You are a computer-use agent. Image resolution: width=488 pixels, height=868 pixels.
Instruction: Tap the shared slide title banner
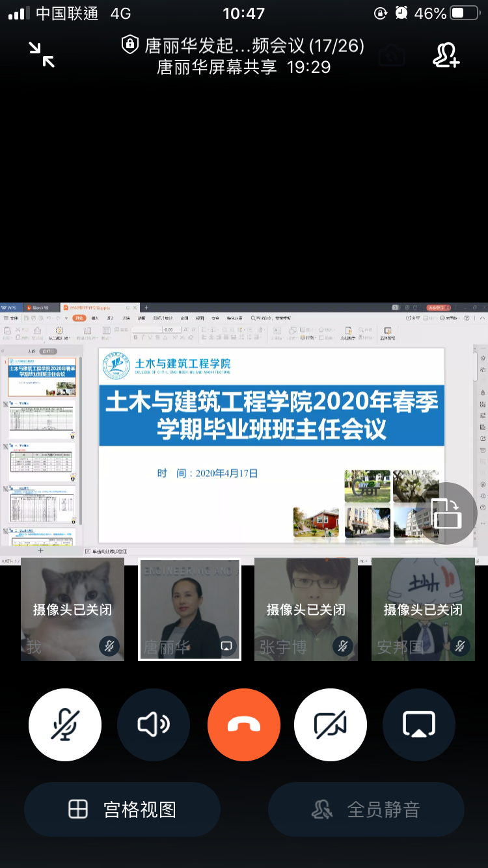tap(271, 414)
